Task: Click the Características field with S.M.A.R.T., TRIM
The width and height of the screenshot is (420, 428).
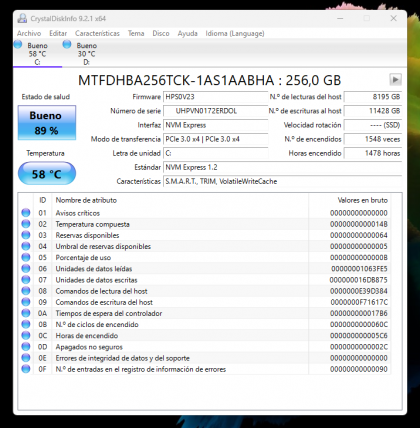Action: pos(282,182)
